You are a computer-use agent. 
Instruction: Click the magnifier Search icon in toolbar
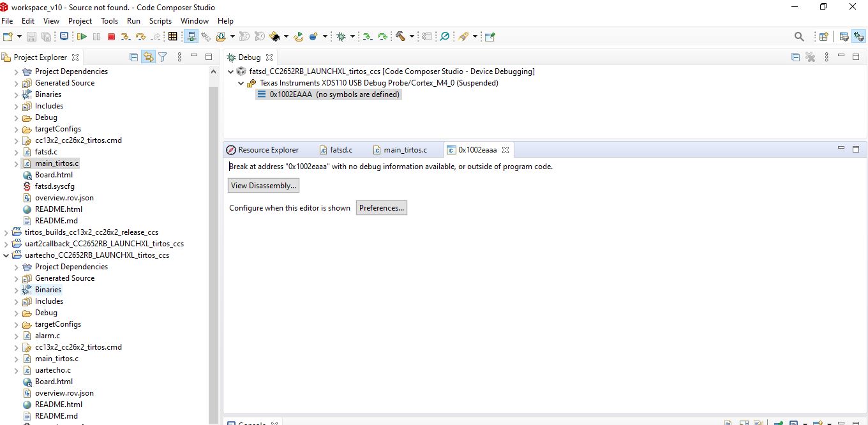pos(799,36)
